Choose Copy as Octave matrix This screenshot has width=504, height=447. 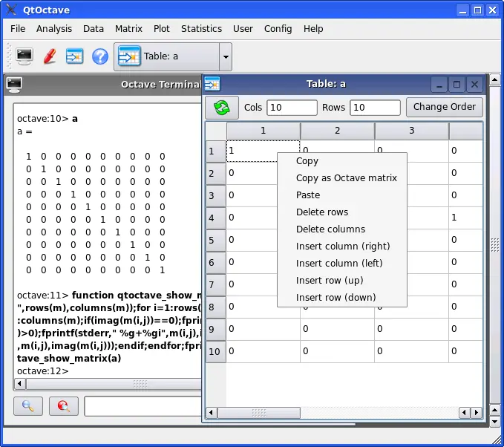pyautogui.click(x=342, y=178)
